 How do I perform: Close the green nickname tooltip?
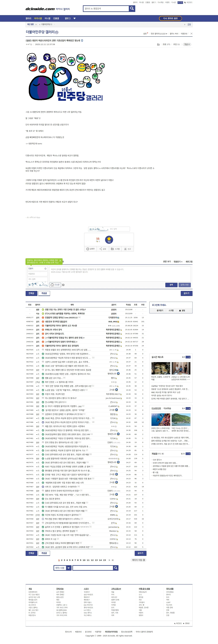[60, 261]
